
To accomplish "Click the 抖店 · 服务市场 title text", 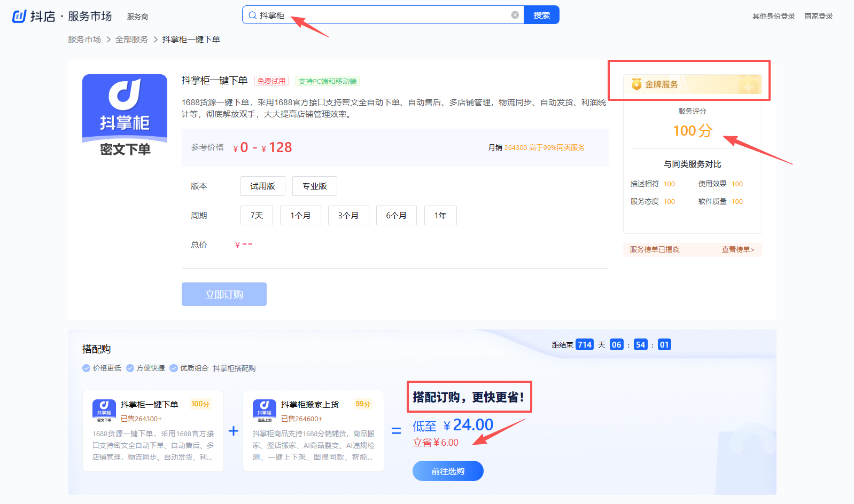I will [x=71, y=16].
